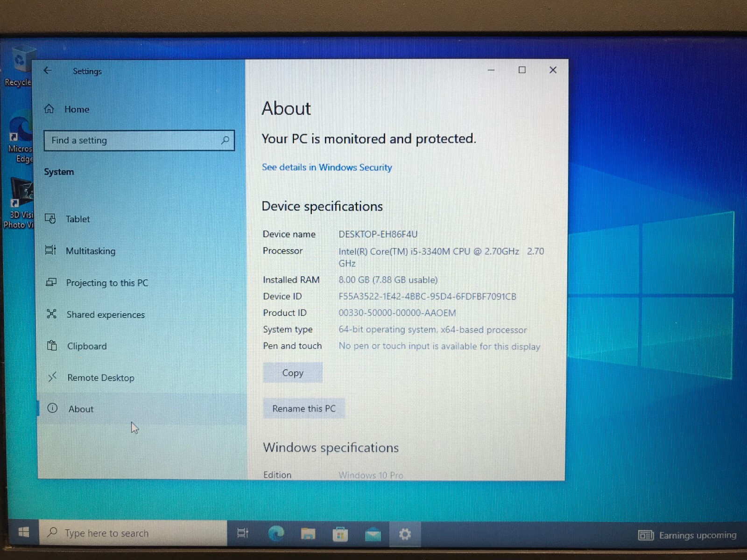Image resolution: width=747 pixels, height=560 pixels.
Task: Select the device name DESKTOP-EH86F4U
Action: pyautogui.click(x=378, y=234)
